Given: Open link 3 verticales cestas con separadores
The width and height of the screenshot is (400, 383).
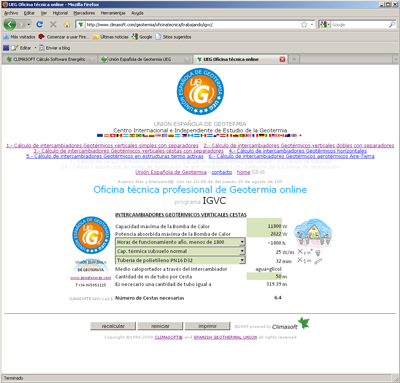Looking at the screenshot, I should coord(129,151).
